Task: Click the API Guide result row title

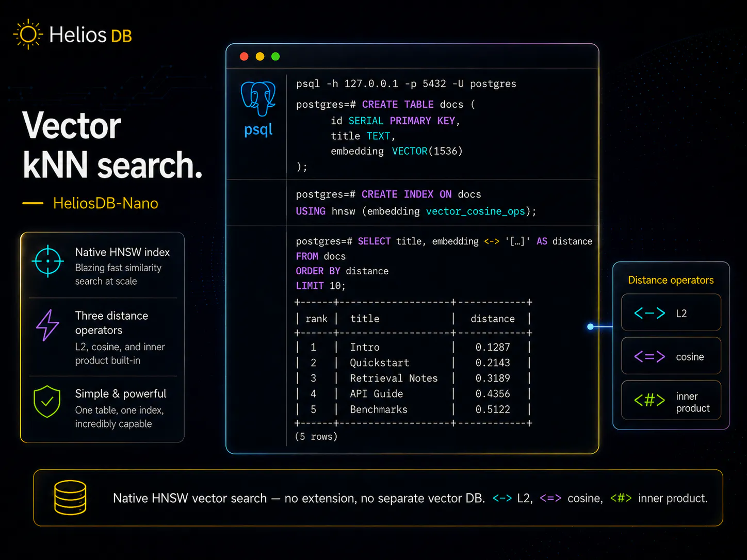Action: pyautogui.click(x=377, y=394)
